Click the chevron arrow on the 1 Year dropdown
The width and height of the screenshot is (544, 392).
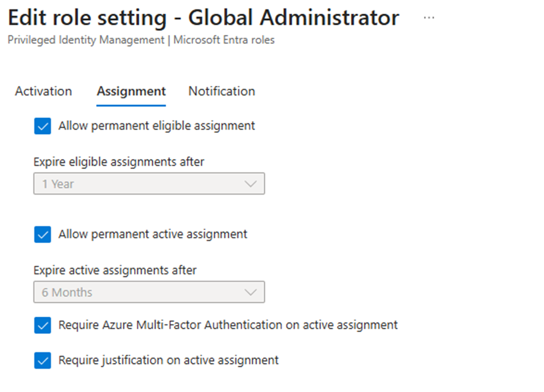(251, 184)
